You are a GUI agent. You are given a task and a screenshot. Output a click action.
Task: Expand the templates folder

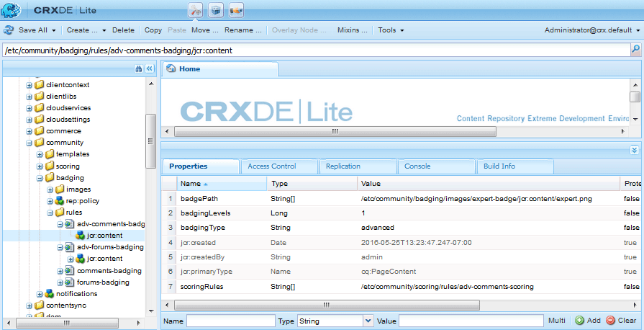pos(40,154)
